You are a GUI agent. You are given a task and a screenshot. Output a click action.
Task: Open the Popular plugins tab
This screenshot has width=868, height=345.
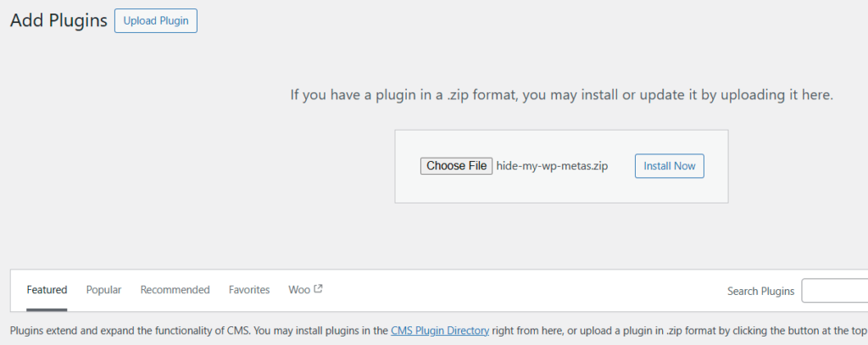click(103, 290)
